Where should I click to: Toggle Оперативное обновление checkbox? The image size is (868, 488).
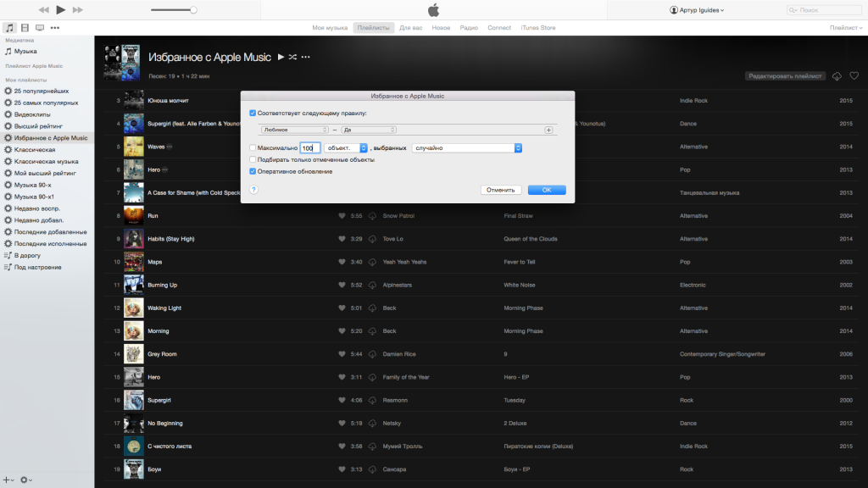[253, 171]
